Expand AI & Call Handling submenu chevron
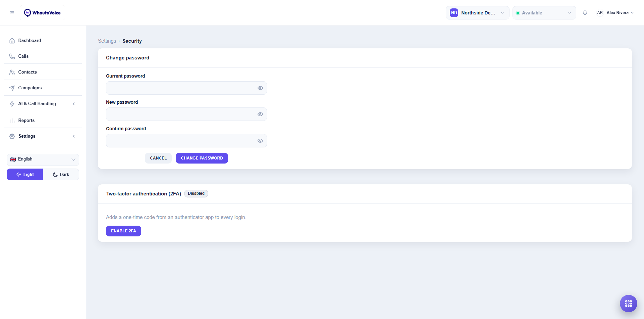644x319 pixels. (74, 104)
